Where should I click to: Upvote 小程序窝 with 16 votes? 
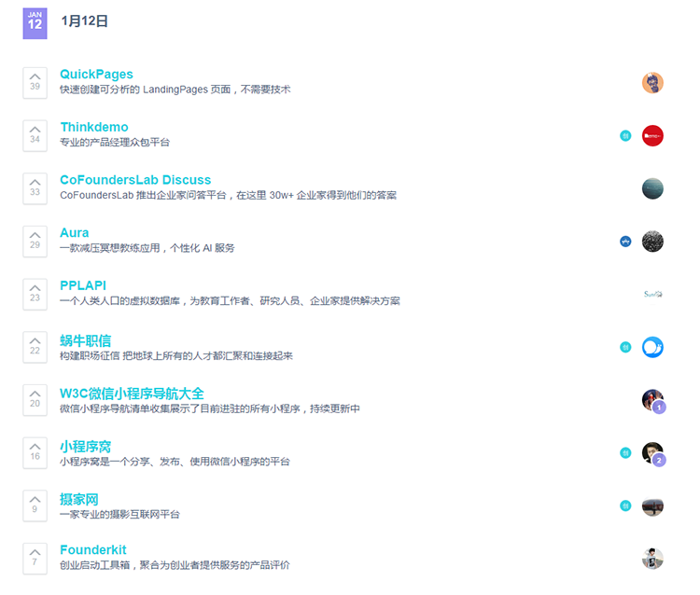point(35,452)
